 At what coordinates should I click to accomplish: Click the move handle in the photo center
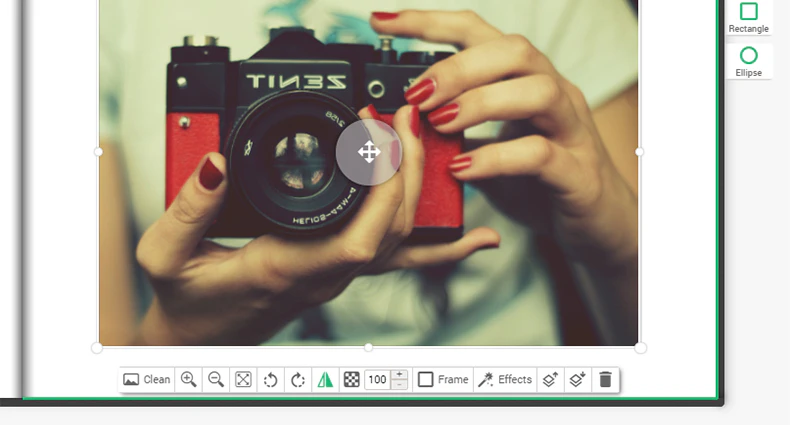click(x=369, y=152)
